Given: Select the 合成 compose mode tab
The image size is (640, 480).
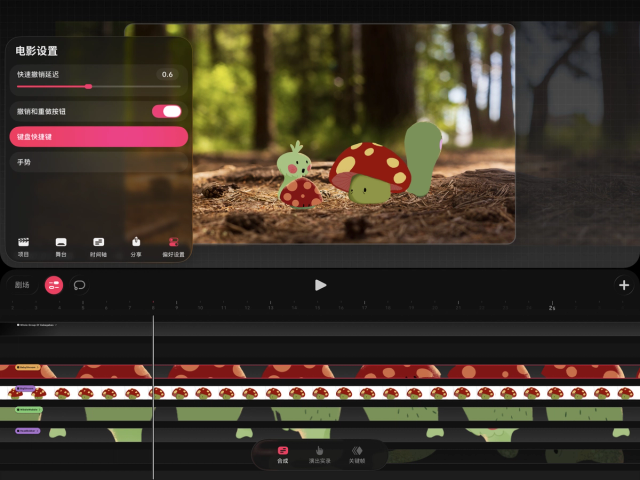Looking at the screenshot, I should point(282,455).
